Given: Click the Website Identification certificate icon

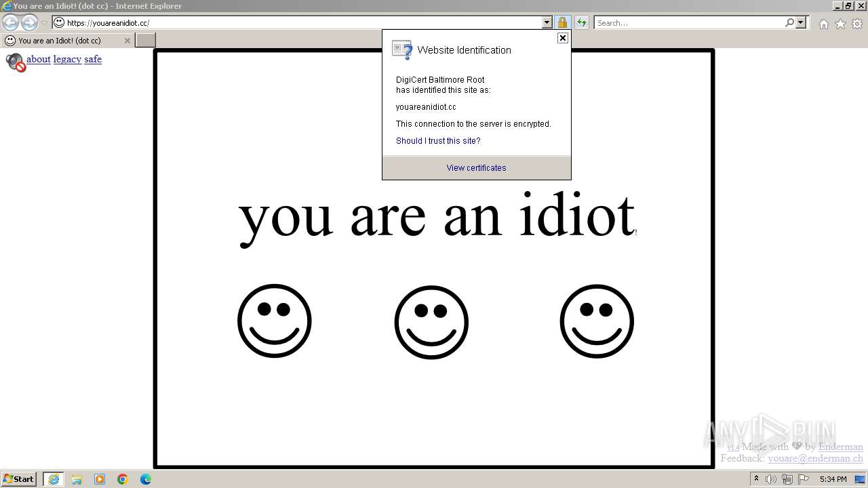Looking at the screenshot, I should [x=402, y=50].
